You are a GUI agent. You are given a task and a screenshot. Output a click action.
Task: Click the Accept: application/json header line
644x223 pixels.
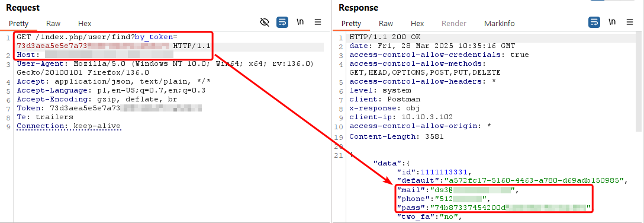(x=114, y=81)
